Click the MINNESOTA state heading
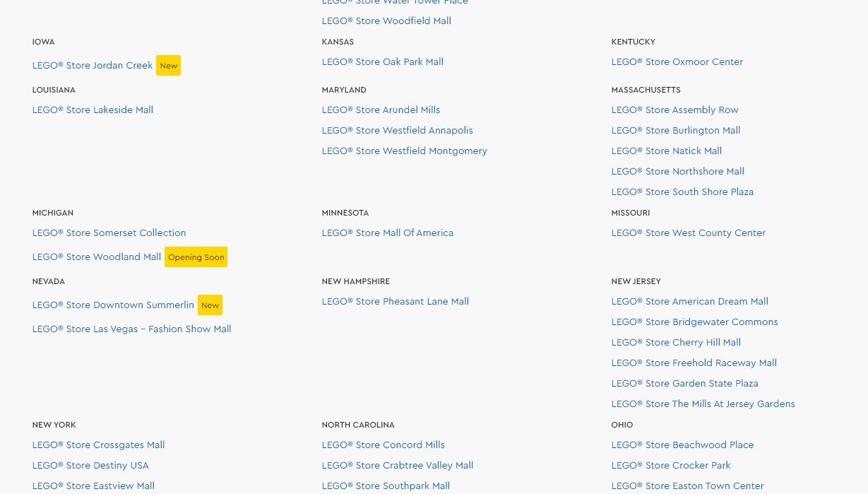Viewport: 868px width, 494px height. point(345,213)
